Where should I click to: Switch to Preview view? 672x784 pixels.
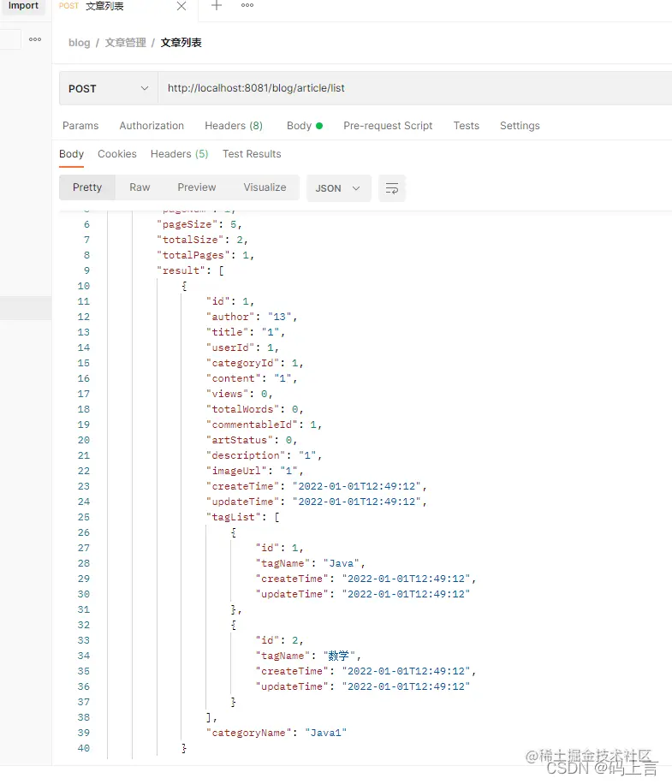coord(197,187)
